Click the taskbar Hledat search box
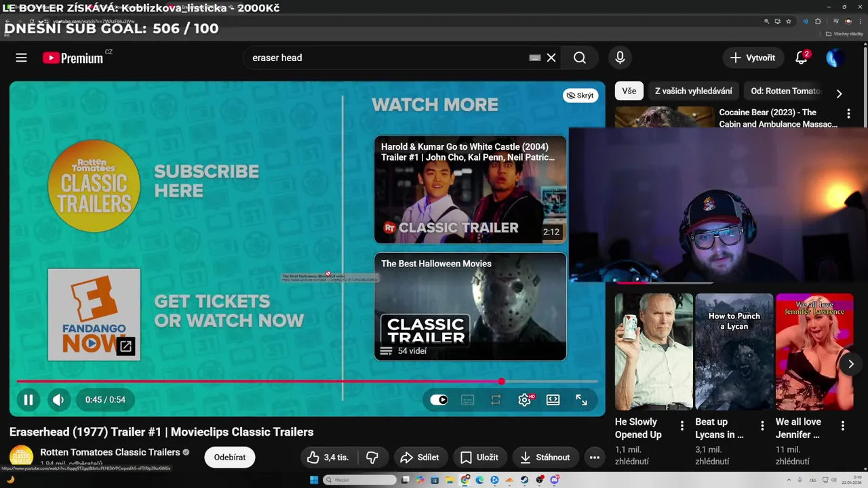This screenshot has width=868, height=488. coord(359,480)
